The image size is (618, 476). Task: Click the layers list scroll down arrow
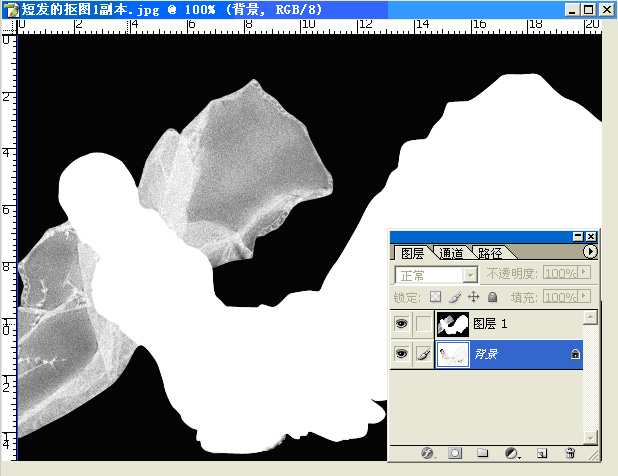pyautogui.click(x=590, y=437)
